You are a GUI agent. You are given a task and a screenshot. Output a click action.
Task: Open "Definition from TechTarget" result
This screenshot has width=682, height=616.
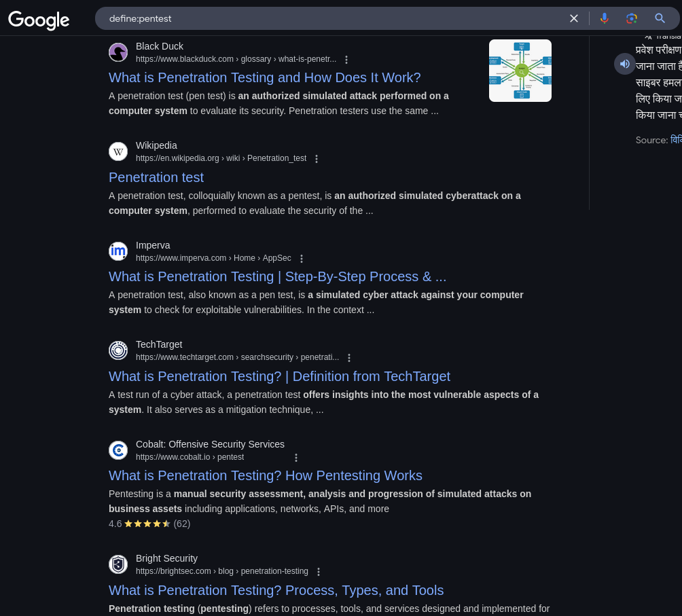point(279,376)
